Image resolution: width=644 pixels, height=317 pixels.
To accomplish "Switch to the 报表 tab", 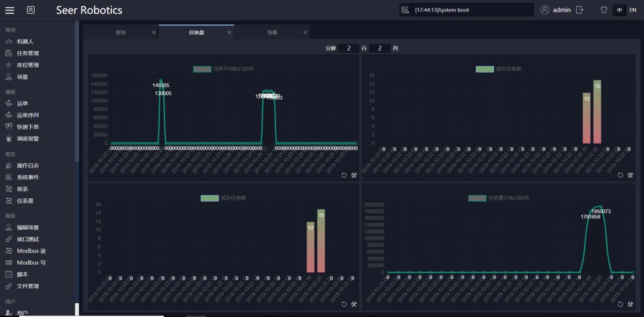I will coord(121,32).
